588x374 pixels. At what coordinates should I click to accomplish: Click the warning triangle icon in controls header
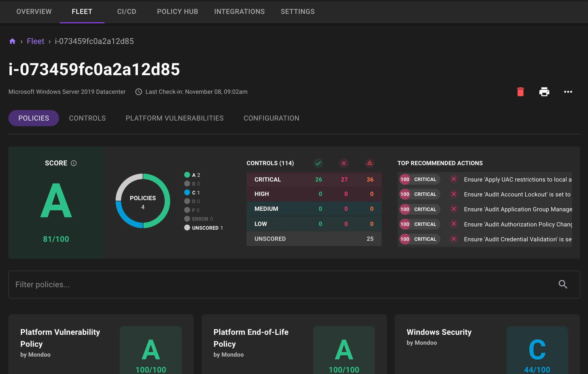(x=369, y=163)
